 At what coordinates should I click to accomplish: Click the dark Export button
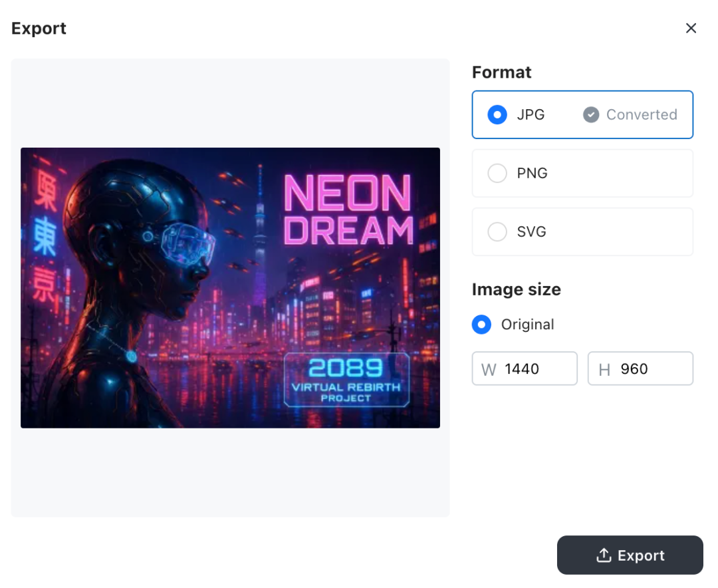630,555
